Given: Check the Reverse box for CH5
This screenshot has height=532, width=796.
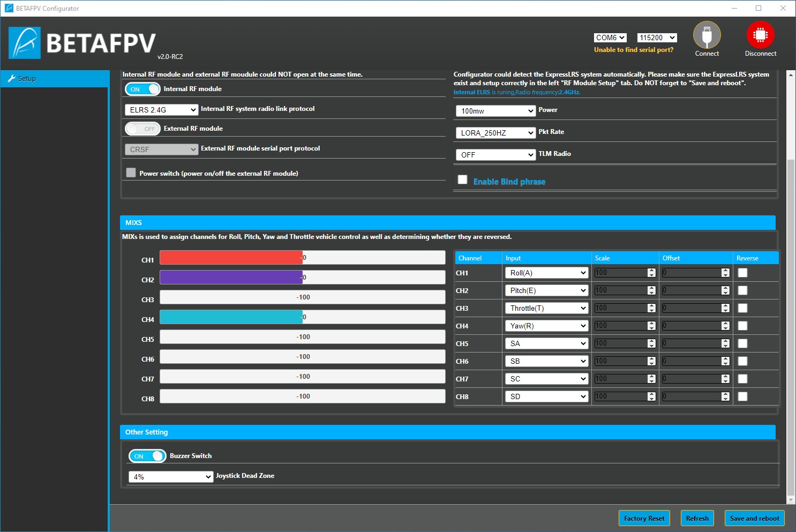Looking at the screenshot, I should click(742, 343).
